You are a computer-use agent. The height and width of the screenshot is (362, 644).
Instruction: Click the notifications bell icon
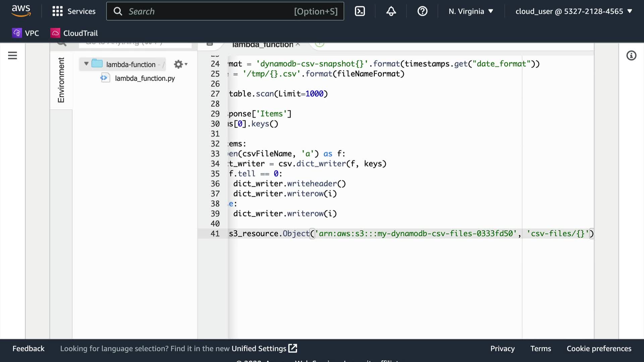391,11
